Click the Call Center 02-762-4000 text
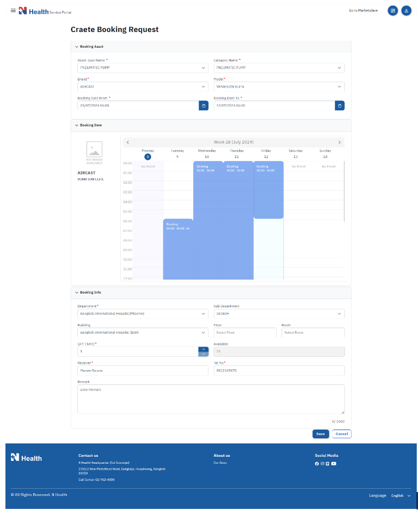This screenshot has width=420, height=510. 96,480
